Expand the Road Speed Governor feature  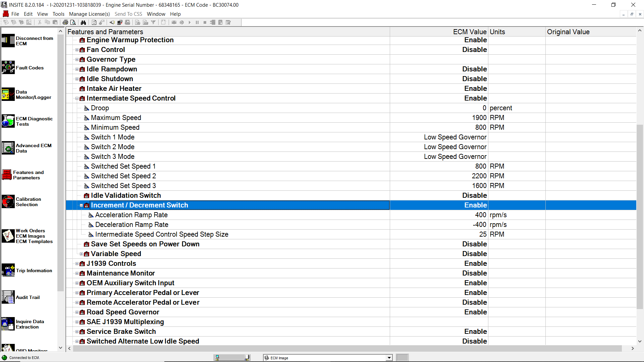click(77, 312)
